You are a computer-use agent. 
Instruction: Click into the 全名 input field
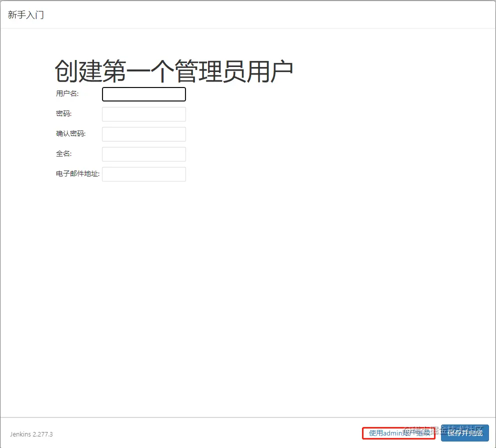144,154
